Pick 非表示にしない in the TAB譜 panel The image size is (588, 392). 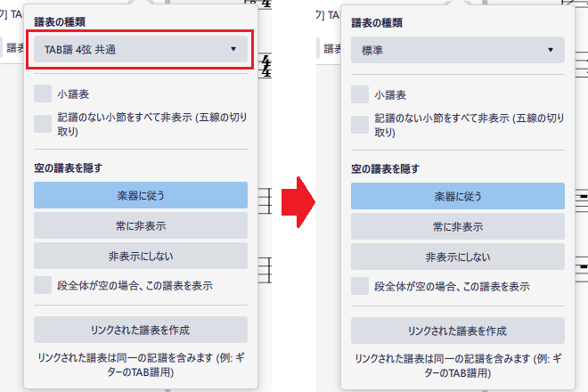coord(140,256)
